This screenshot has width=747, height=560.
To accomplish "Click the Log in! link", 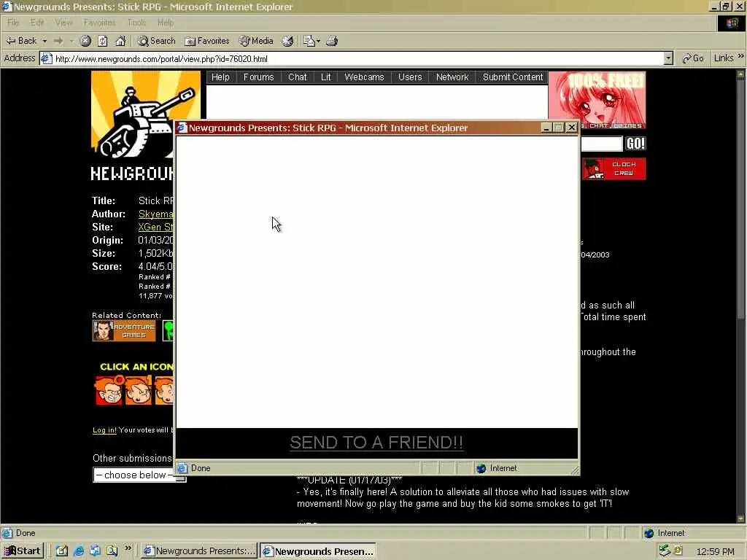I will (104, 430).
